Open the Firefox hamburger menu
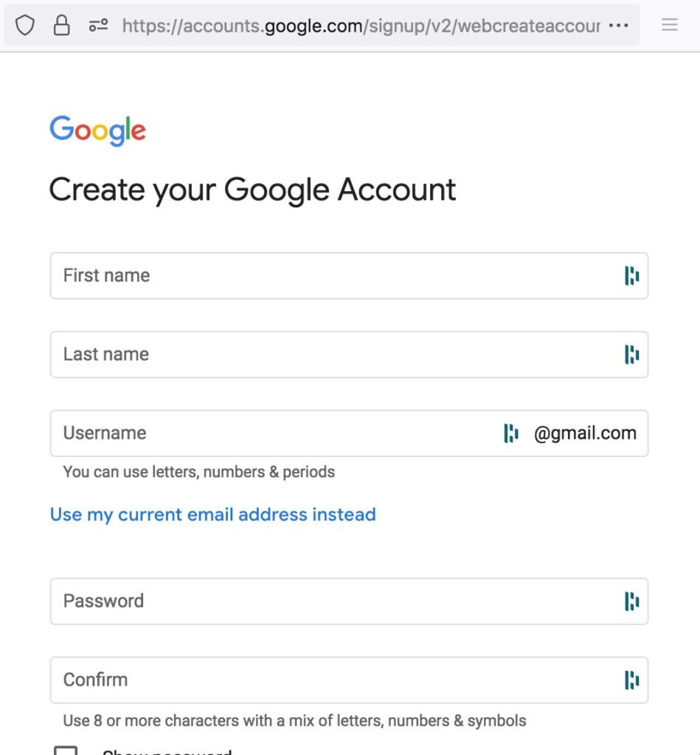The height and width of the screenshot is (755, 700). tap(670, 26)
